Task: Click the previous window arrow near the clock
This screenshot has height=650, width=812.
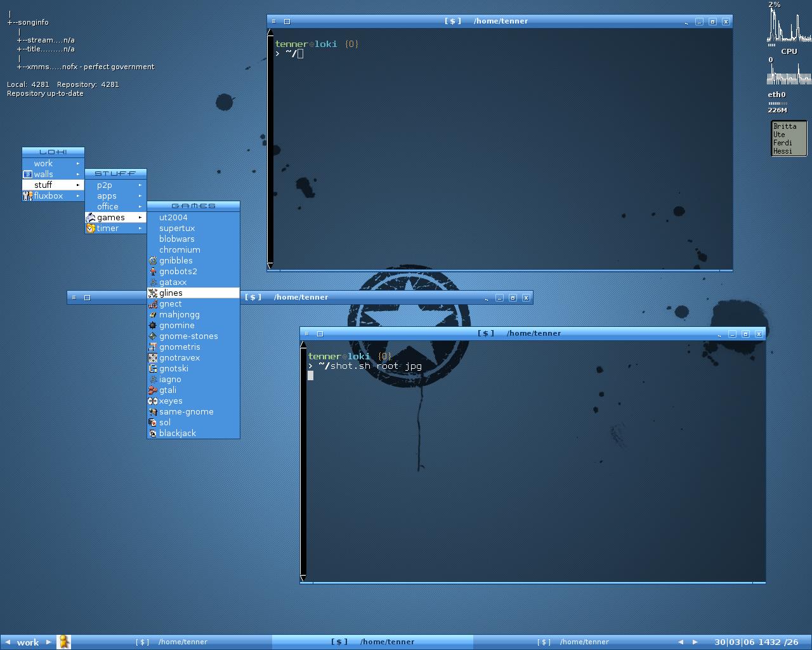Action: click(x=681, y=642)
